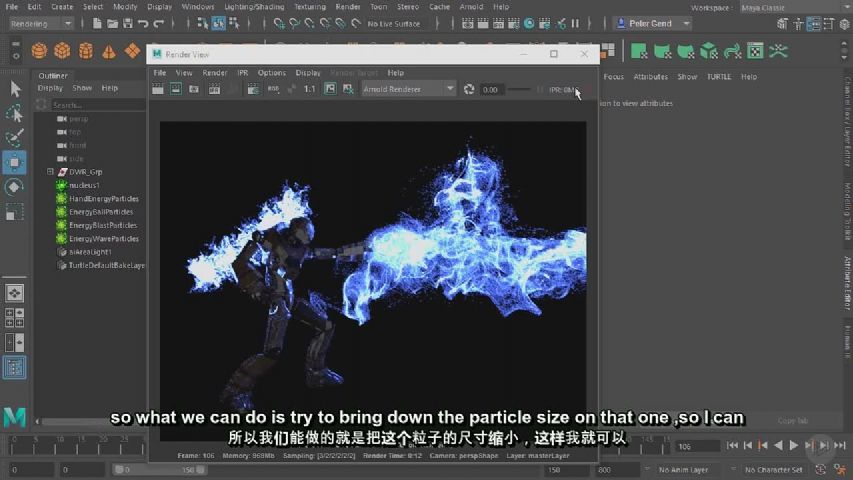Click Redo previous render icon in Render View
This screenshot has height=480, width=853.
[x=158, y=89]
